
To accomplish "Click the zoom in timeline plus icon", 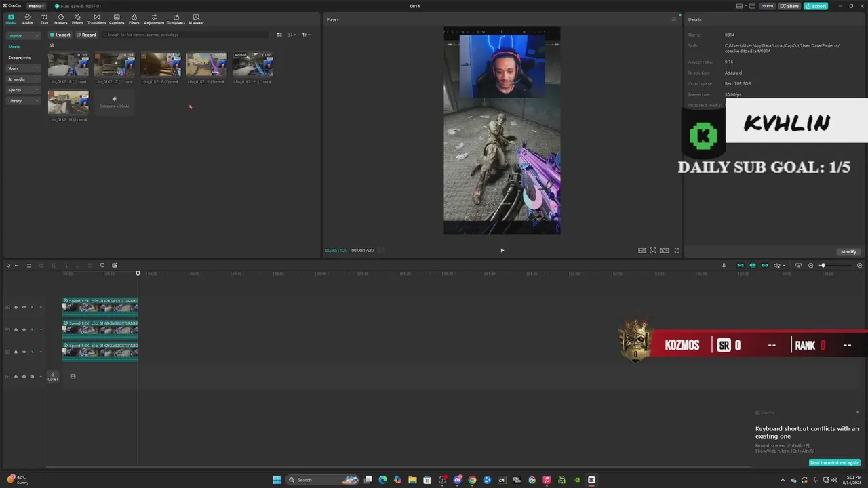I will [859, 265].
